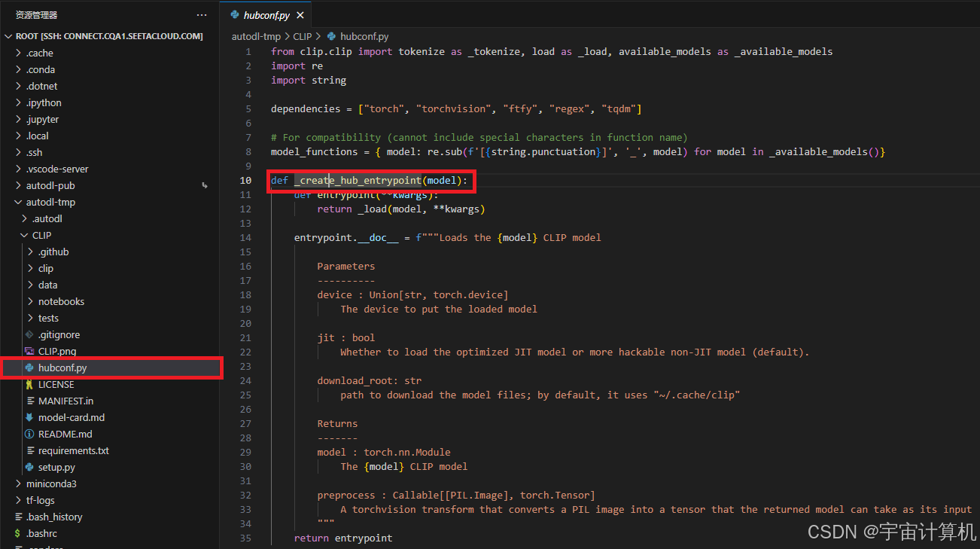Click file icon beside .bash_history

click(18, 517)
